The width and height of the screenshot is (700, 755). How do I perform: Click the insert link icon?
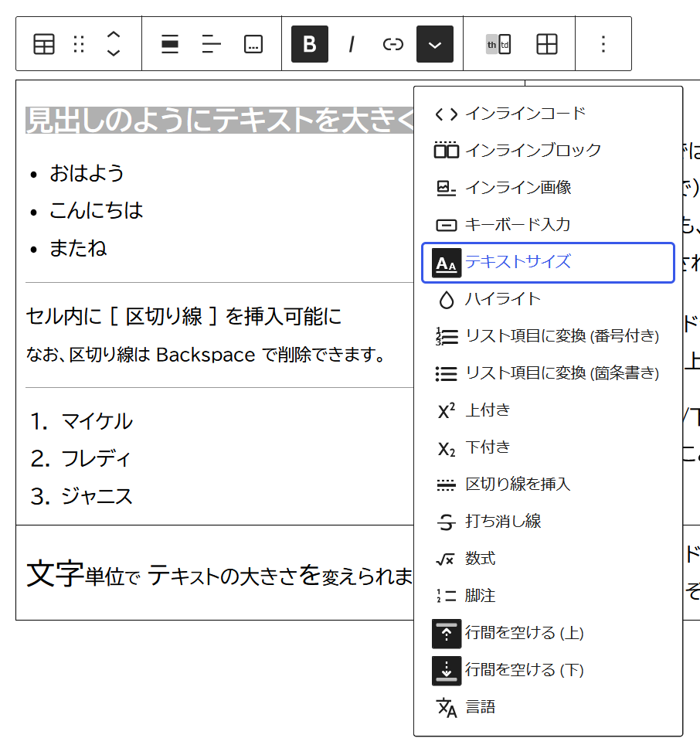392,44
